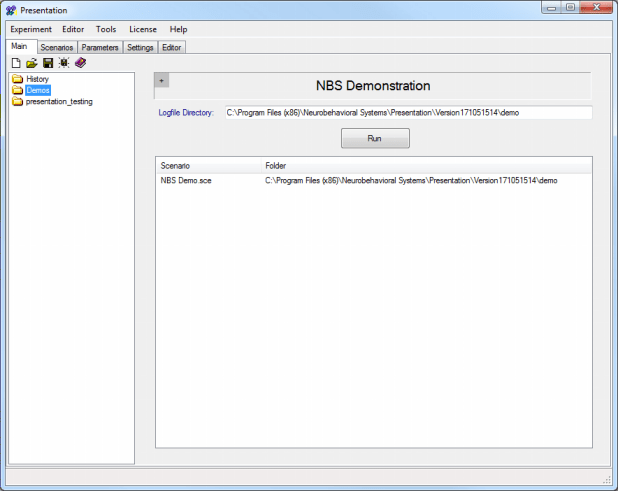Click the History folder icon
Image resolution: width=618 pixels, height=491 pixels.
coord(17,79)
